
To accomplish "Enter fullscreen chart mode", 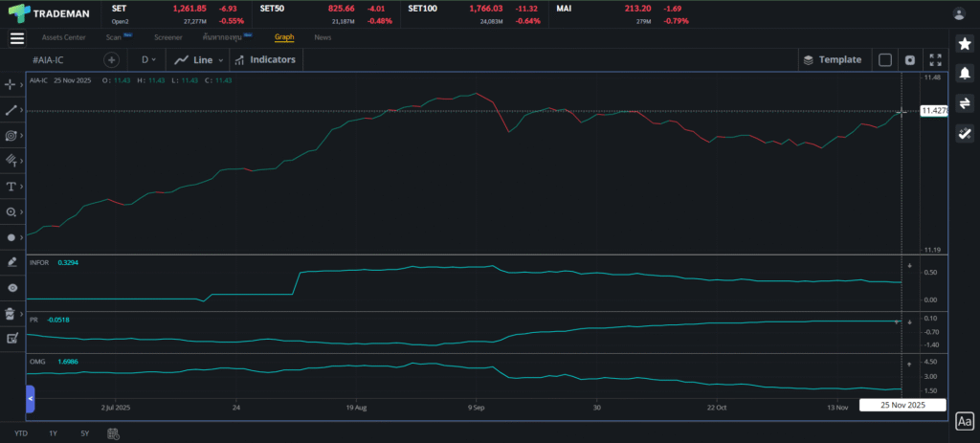I will [935, 59].
